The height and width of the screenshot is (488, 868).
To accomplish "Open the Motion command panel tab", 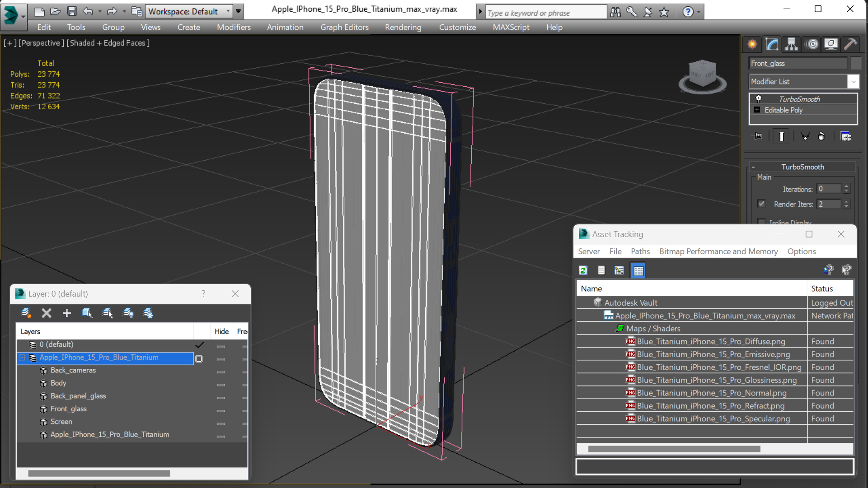I will tap(812, 44).
